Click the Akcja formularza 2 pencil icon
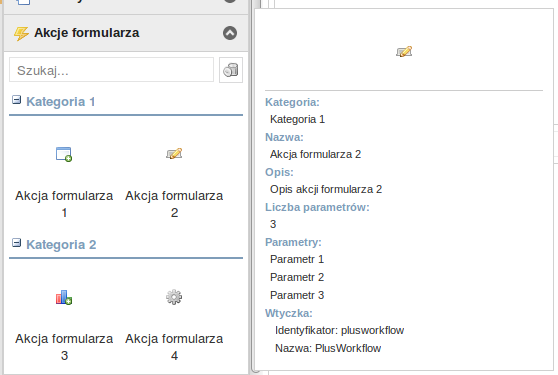 click(x=174, y=154)
